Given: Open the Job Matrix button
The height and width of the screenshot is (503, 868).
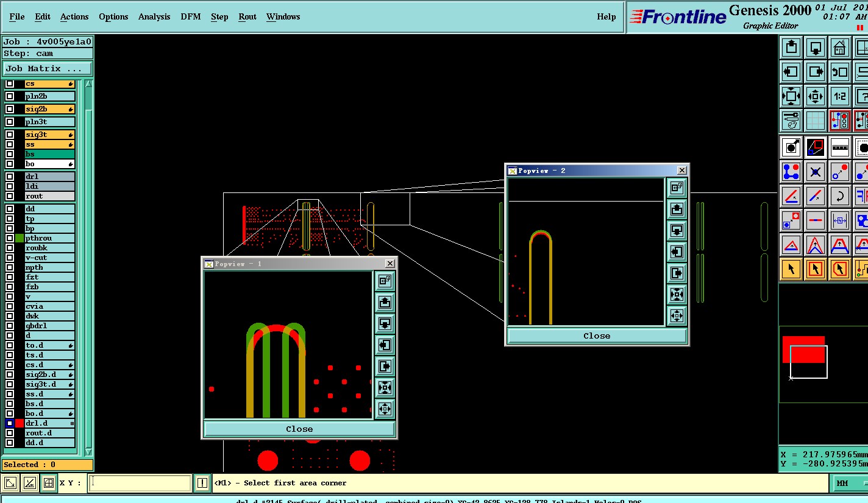Looking at the screenshot, I should [48, 68].
